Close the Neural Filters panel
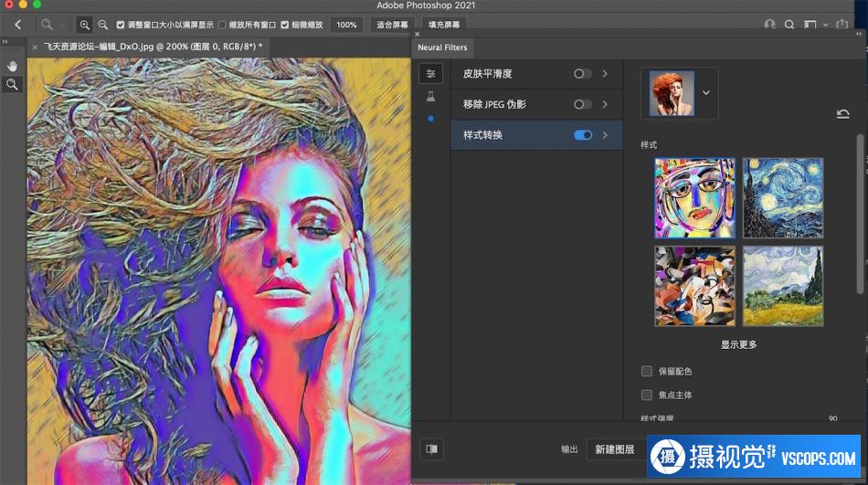 tap(418, 35)
